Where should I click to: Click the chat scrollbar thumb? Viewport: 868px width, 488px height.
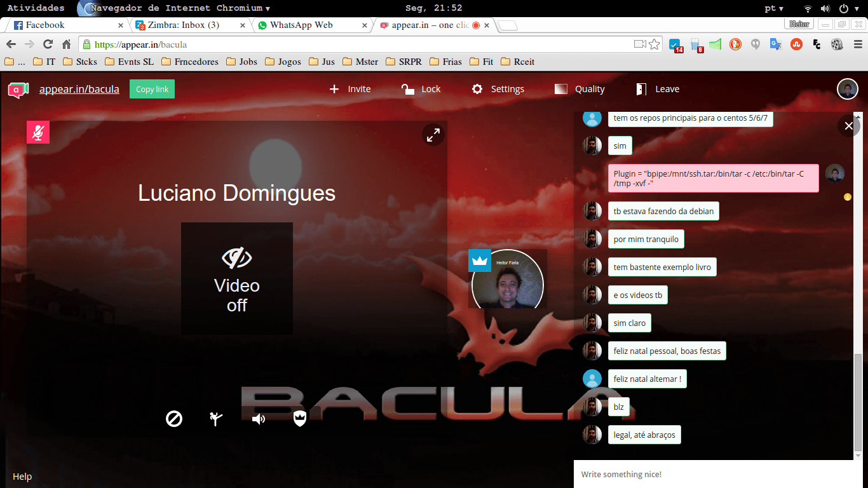pos(858,402)
